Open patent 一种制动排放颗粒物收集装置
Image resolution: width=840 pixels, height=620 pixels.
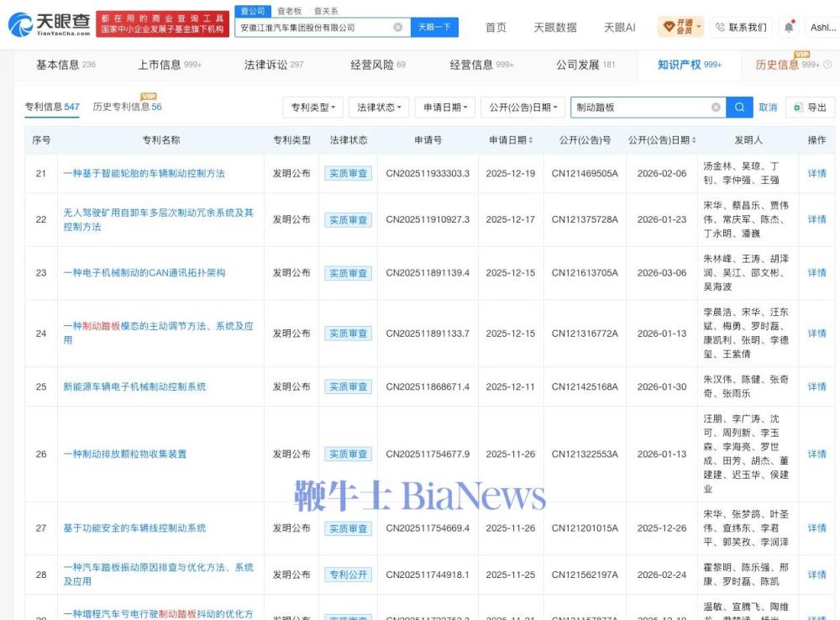[125, 454]
